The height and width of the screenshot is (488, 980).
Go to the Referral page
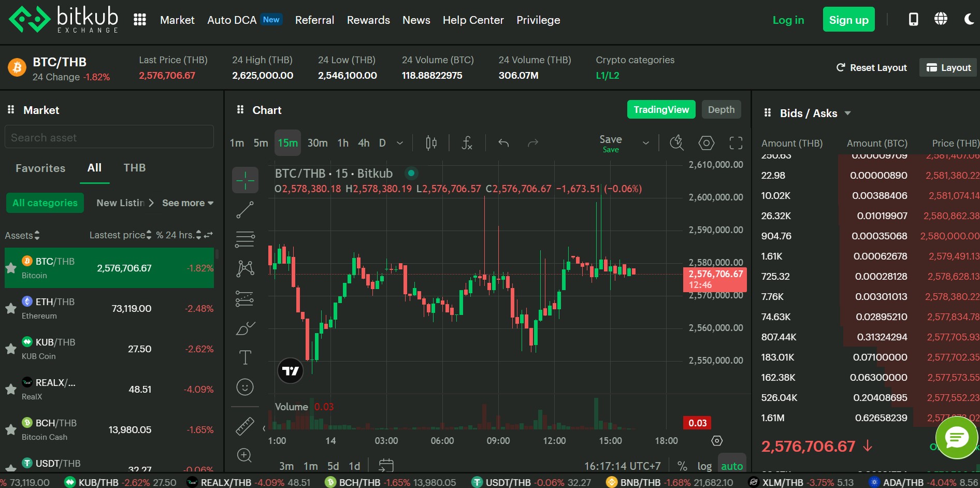pyautogui.click(x=314, y=20)
